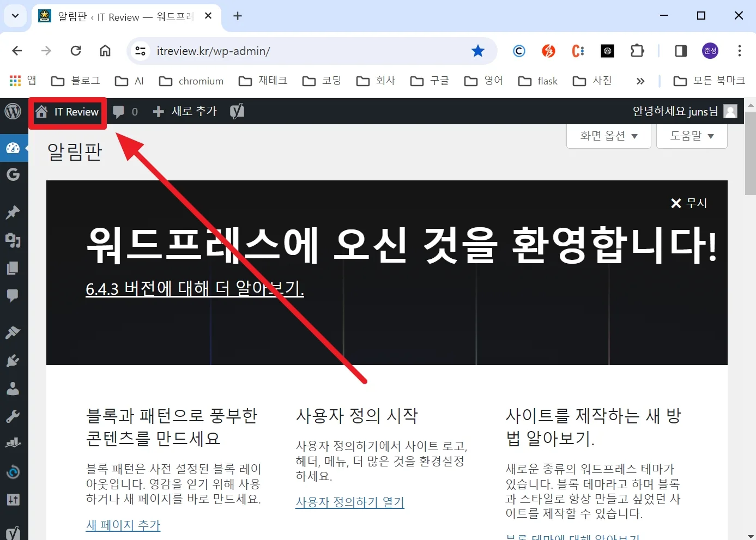Click the itreview.kr address bar field
Viewport: 756px width, 540px height.
pyautogui.click(x=305, y=51)
